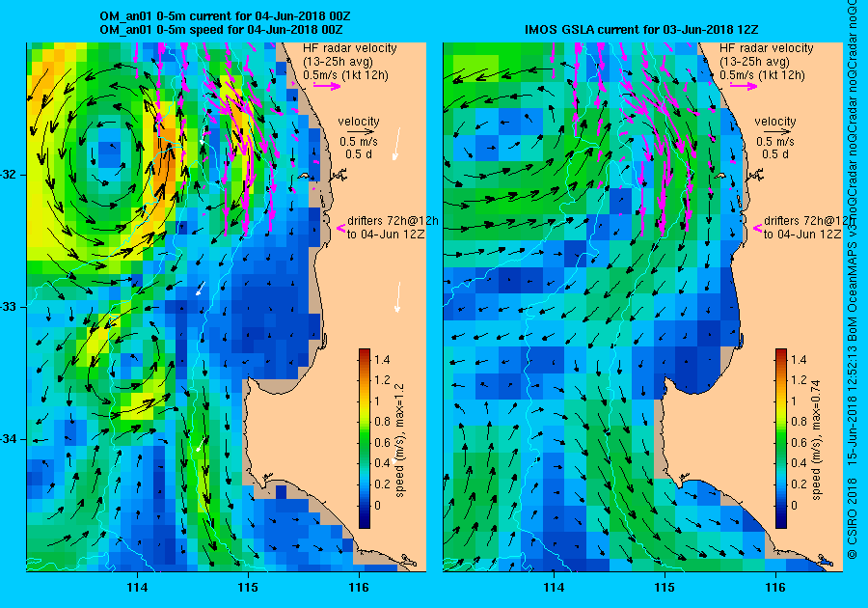Click longitude label '116' under IMOS GSLA panel

tap(775, 588)
